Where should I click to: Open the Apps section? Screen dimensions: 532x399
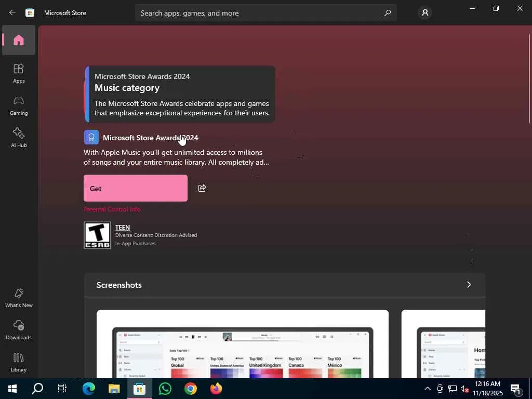point(19,73)
